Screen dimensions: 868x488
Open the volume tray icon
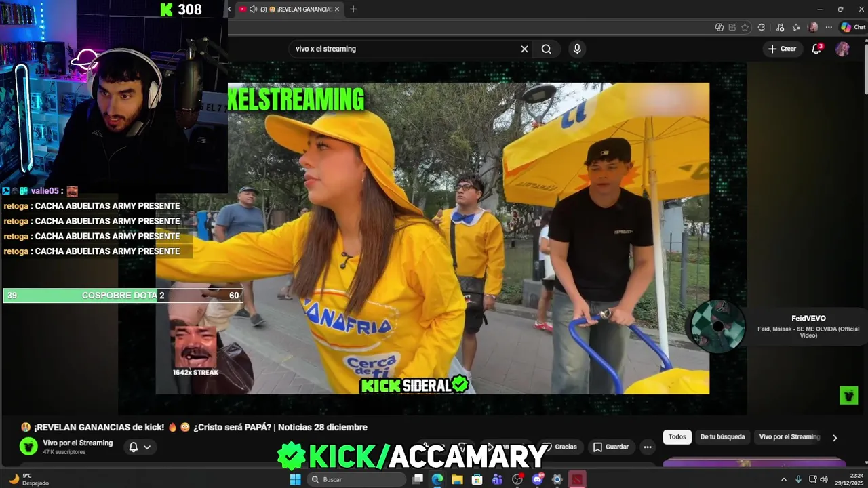[824, 479]
